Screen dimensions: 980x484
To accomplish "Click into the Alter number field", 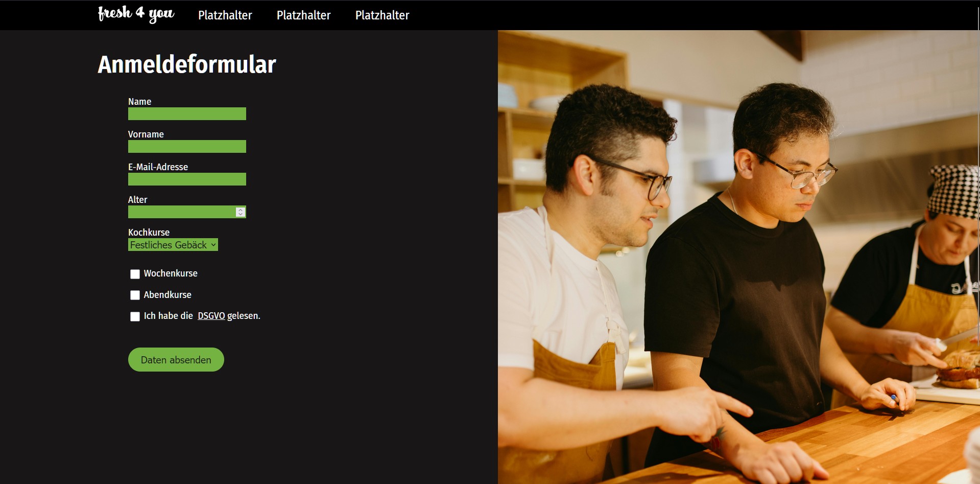I will coord(181,212).
